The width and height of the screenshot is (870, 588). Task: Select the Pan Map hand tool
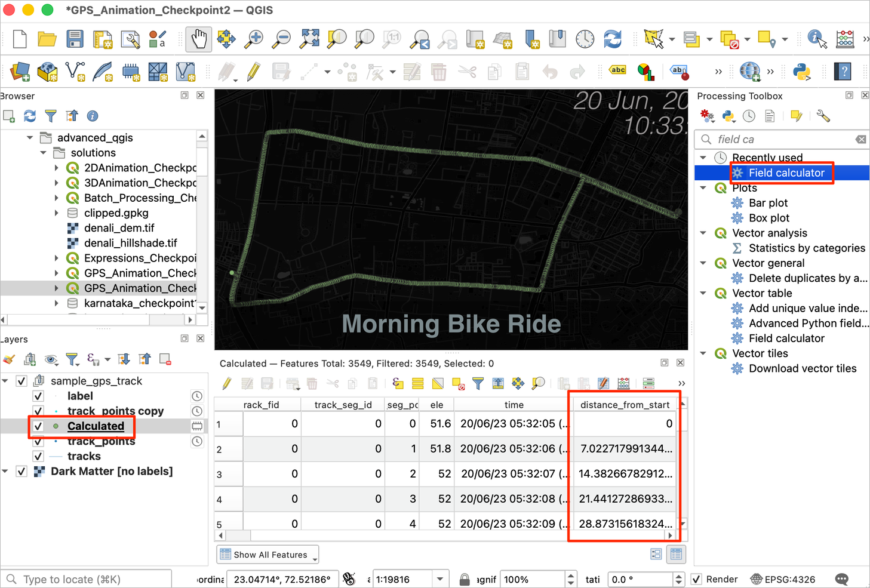pos(198,39)
